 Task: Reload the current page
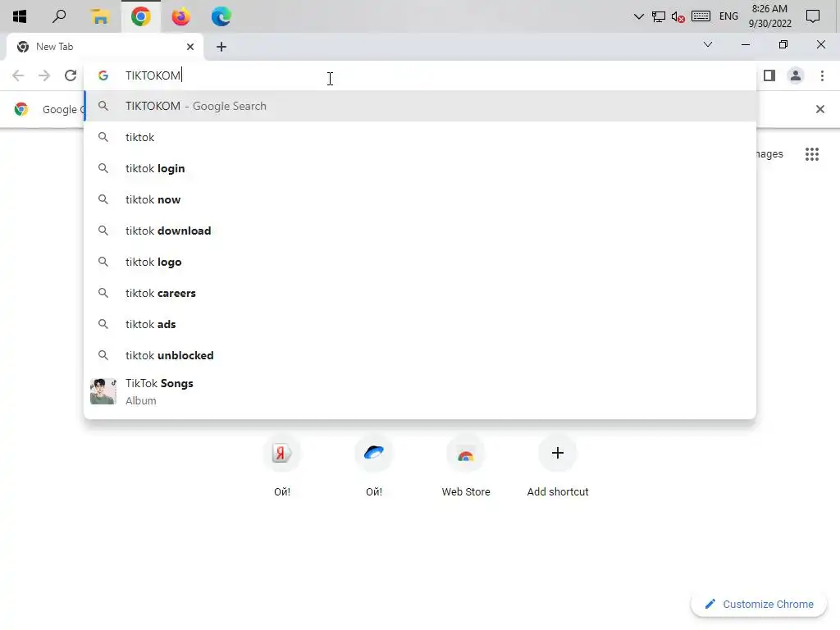[x=71, y=75]
